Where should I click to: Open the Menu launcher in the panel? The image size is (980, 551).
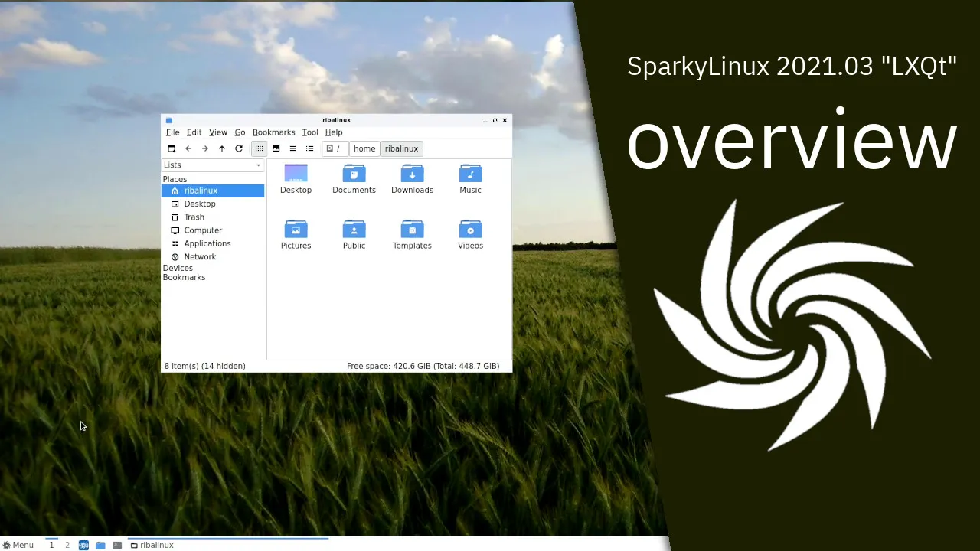coord(18,545)
